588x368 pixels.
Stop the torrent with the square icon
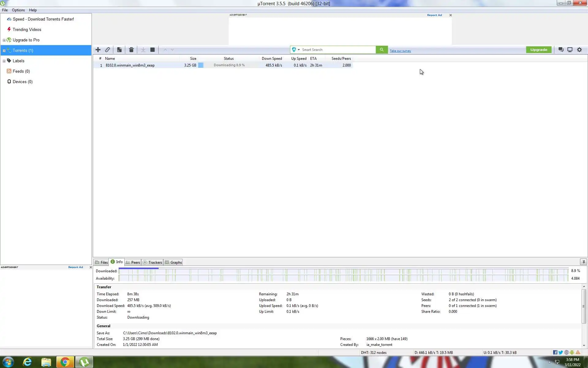tap(153, 50)
